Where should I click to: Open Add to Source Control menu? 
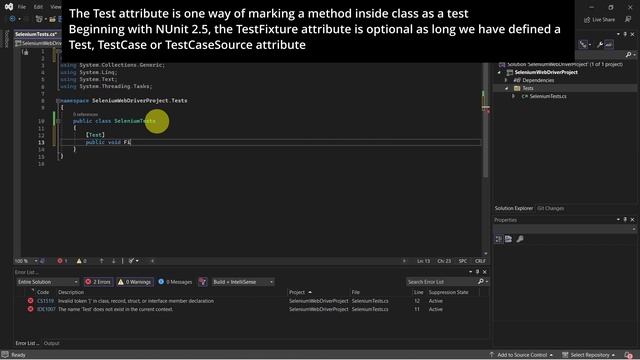pos(521,355)
